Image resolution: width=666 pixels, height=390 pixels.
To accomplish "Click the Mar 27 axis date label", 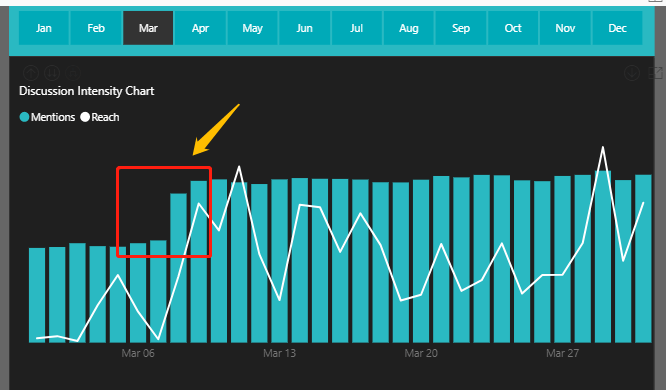I will tap(562, 353).
